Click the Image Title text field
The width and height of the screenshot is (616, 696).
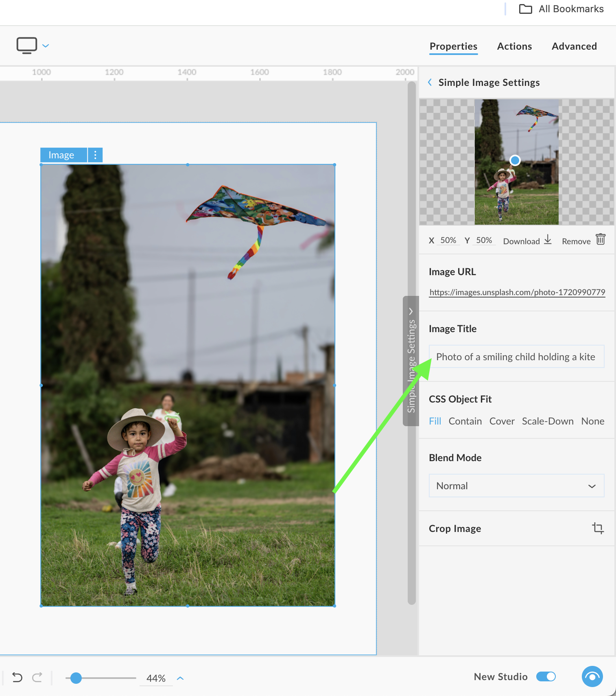pyautogui.click(x=516, y=357)
